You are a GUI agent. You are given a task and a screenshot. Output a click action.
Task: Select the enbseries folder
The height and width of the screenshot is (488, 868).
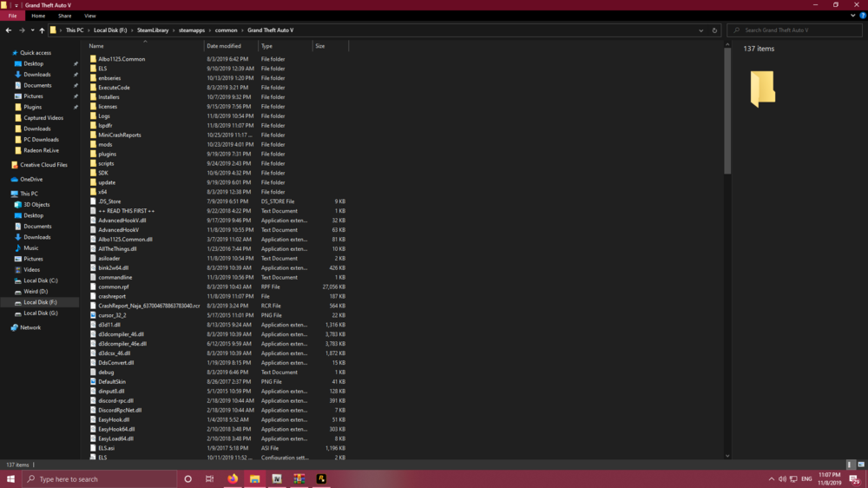coord(109,78)
